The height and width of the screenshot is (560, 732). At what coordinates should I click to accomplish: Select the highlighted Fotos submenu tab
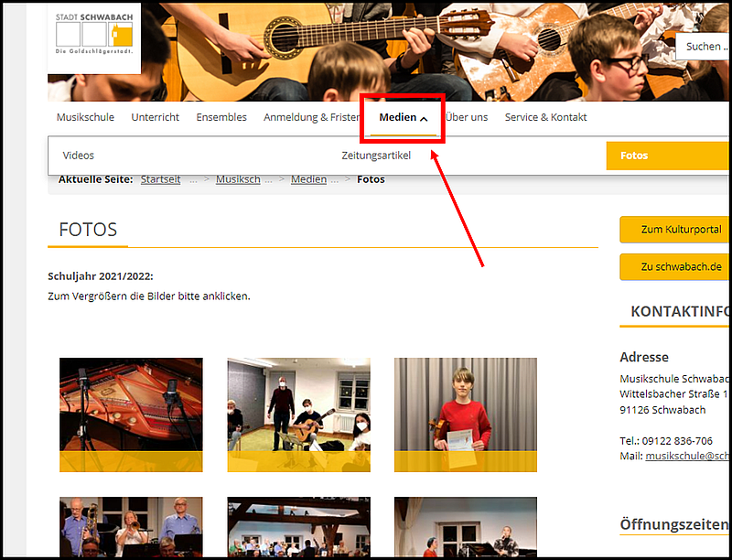(x=667, y=156)
